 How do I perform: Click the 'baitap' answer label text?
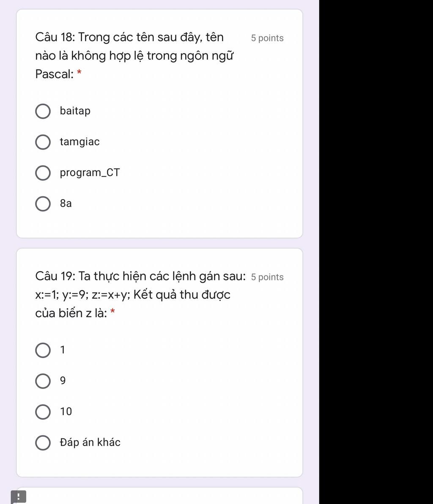tap(75, 111)
